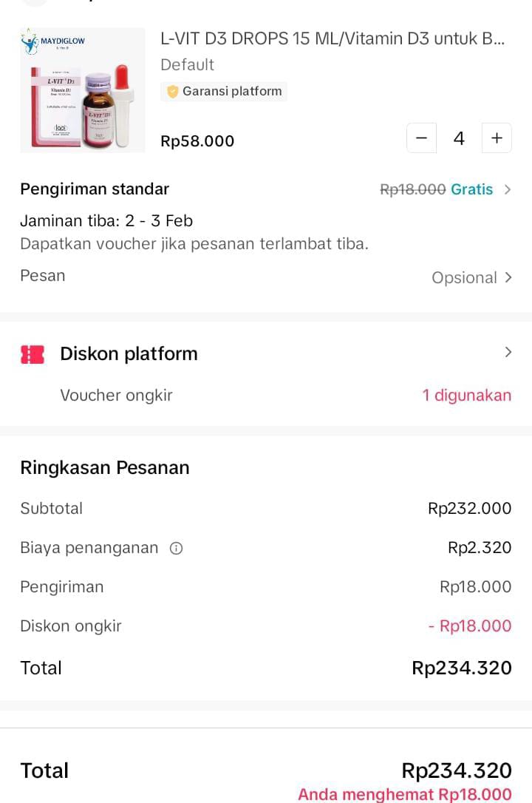Tap the MAYDIGLOW brand logo on image
The image size is (532, 803).
click(55, 42)
